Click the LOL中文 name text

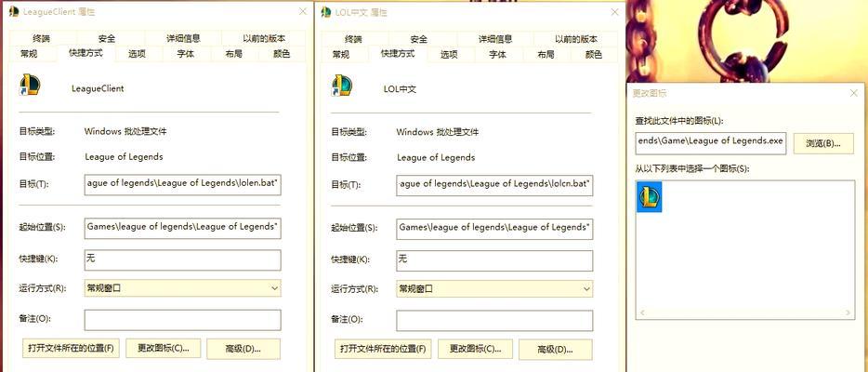[400, 88]
